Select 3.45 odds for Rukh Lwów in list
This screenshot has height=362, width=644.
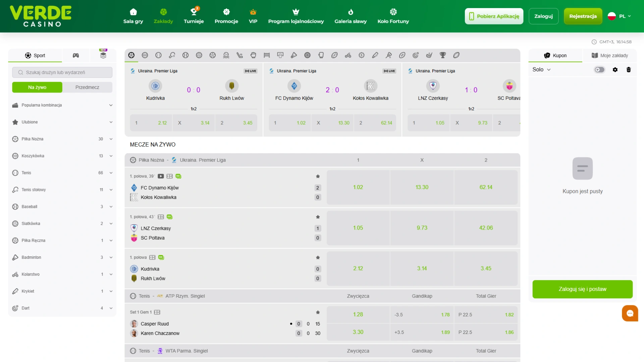point(486,268)
